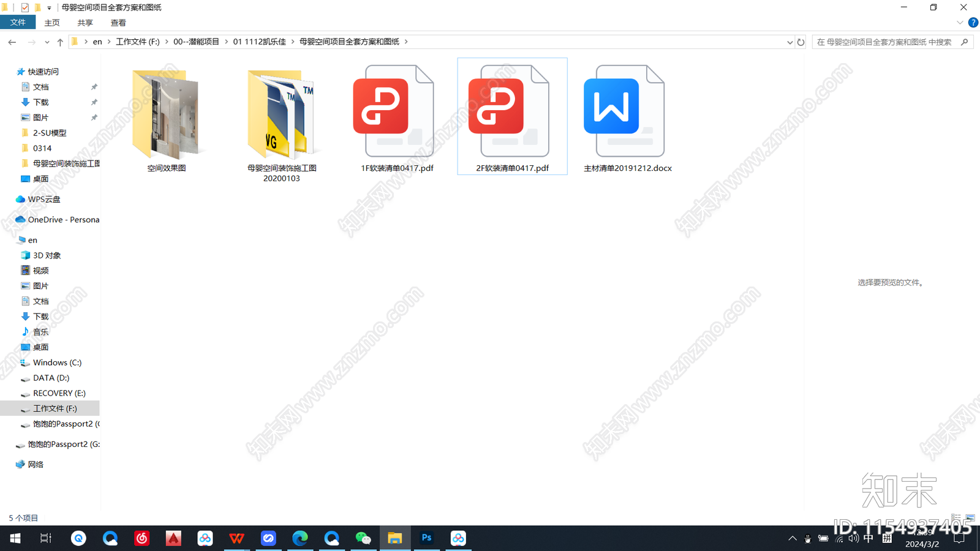Screen dimensions: 980x551
Task: Open NetEase Cloud Music taskbar icon
Action: point(142,538)
